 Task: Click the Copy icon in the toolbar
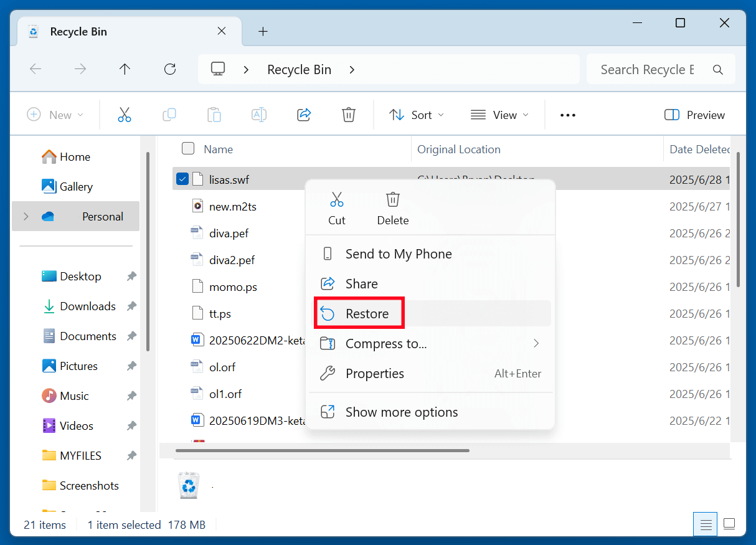169,115
